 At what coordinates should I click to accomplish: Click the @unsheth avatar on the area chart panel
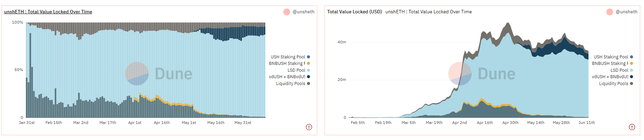[610, 12]
